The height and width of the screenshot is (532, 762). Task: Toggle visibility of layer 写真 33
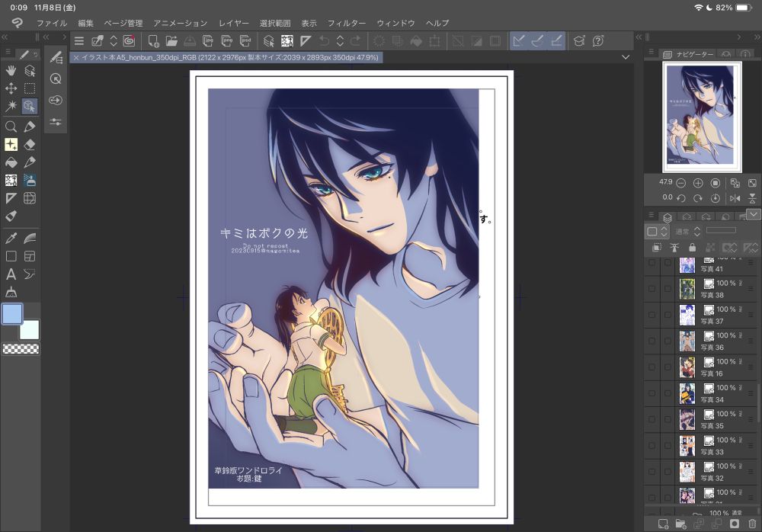pyautogui.click(x=652, y=445)
